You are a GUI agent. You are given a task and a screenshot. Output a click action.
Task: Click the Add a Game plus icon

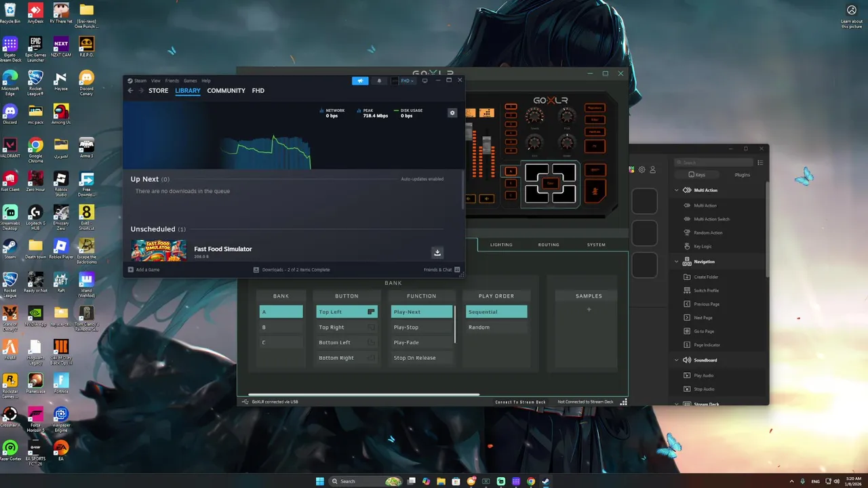click(131, 270)
